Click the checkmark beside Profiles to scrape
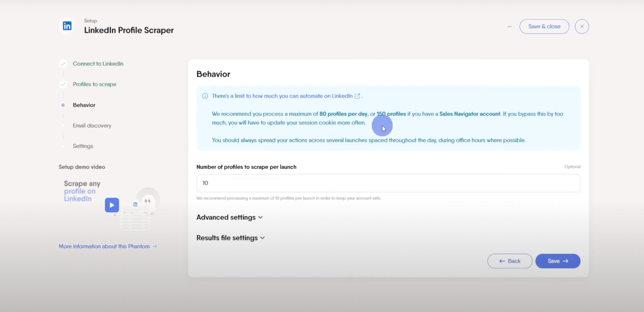 (x=63, y=84)
